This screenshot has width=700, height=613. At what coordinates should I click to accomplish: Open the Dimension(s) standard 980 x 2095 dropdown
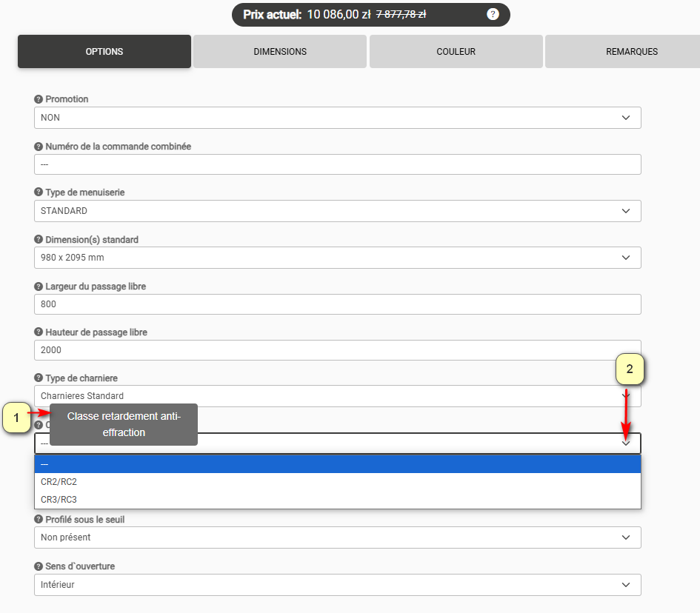tap(337, 258)
